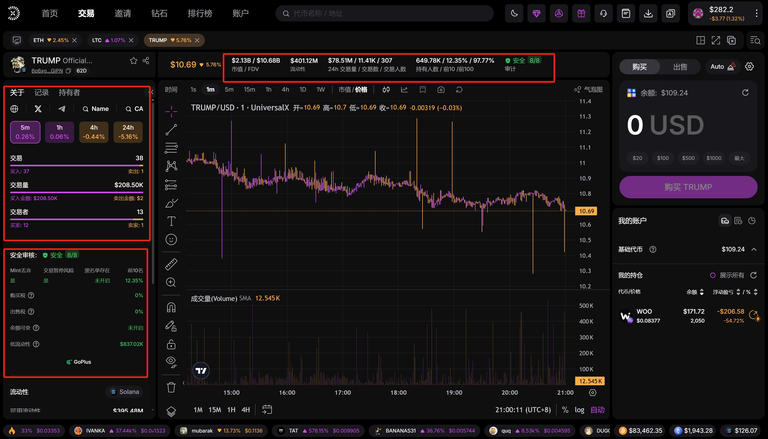The width and height of the screenshot is (768, 439).
Task: Collapse the base token balance section
Action: click(x=755, y=249)
